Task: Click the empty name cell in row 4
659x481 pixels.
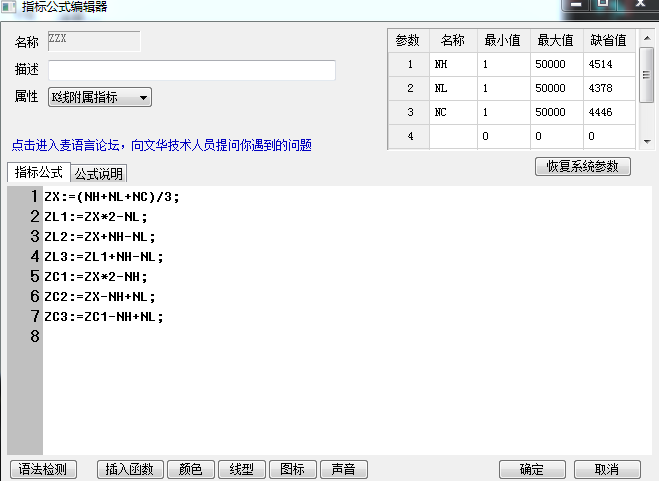Action: click(x=453, y=136)
